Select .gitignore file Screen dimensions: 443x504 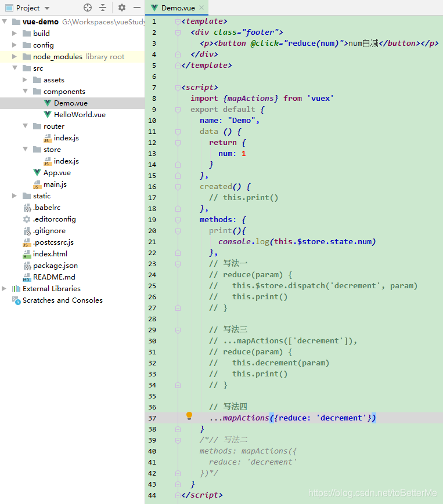pos(49,230)
